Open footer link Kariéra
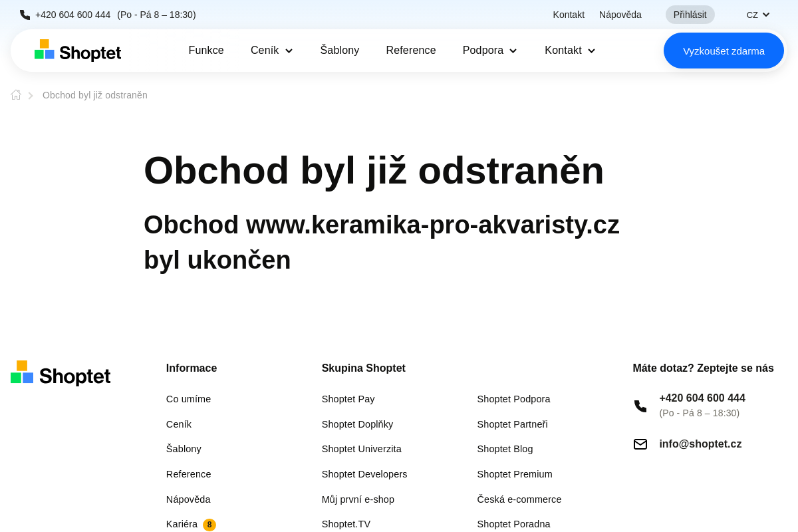The width and height of the screenshot is (798, 532). pyautogui.click(x=182, y=524)
